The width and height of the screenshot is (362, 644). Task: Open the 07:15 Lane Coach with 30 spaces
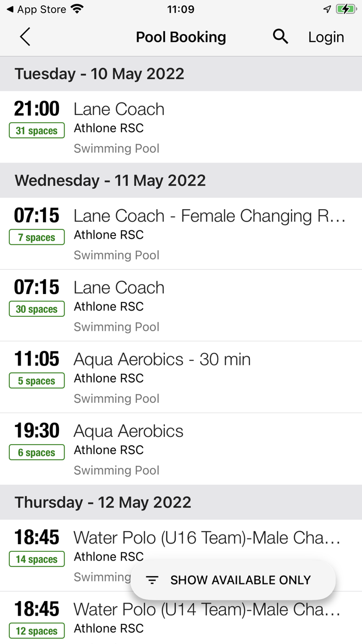point(181,305)
